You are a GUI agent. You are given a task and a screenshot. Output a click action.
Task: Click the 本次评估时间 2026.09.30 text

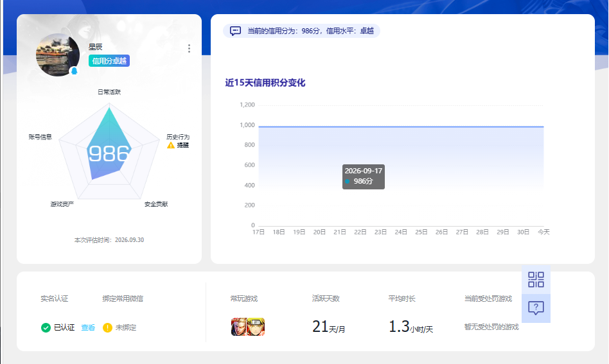(109, 240)
